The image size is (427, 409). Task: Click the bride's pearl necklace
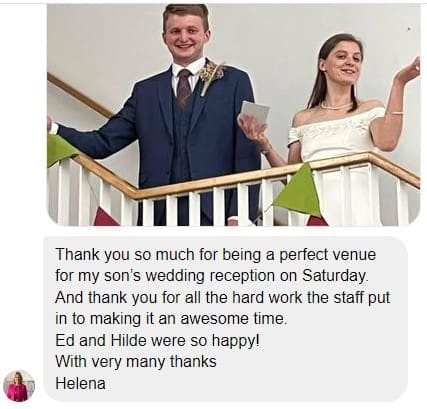(336, 107)
